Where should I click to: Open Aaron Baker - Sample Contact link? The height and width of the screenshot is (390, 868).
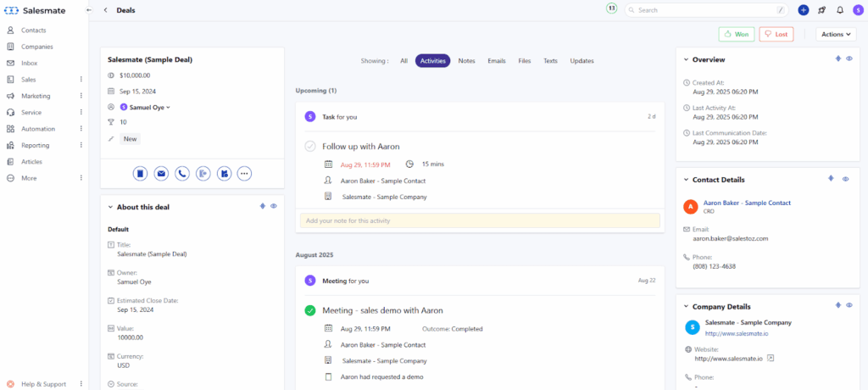tap(747, 203)
